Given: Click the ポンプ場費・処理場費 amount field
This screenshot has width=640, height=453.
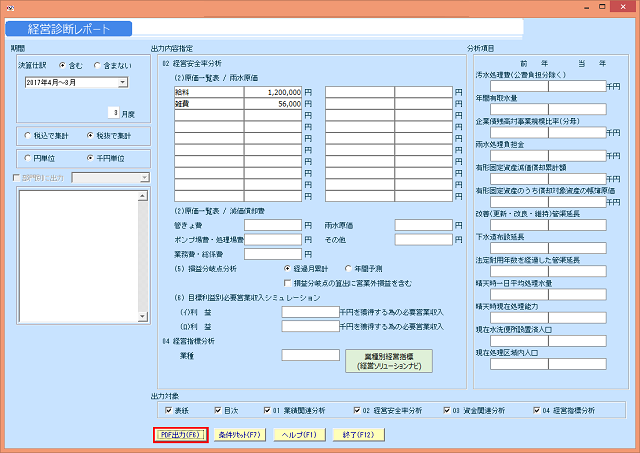Looking at the screenshot, I should [x=273, y=240].
